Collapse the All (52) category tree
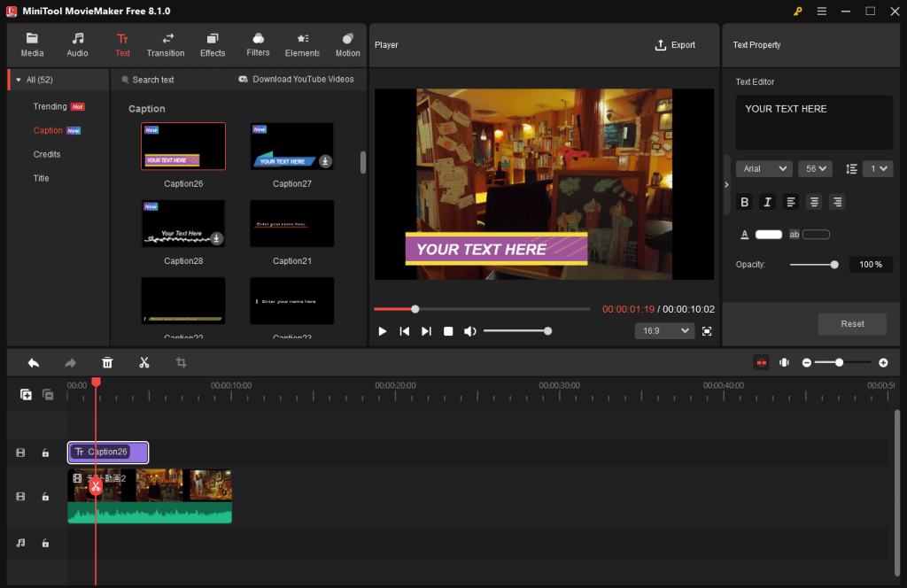The width and height of the screenshot is (907, 588). pyautogui.click(x=19, y=80)
